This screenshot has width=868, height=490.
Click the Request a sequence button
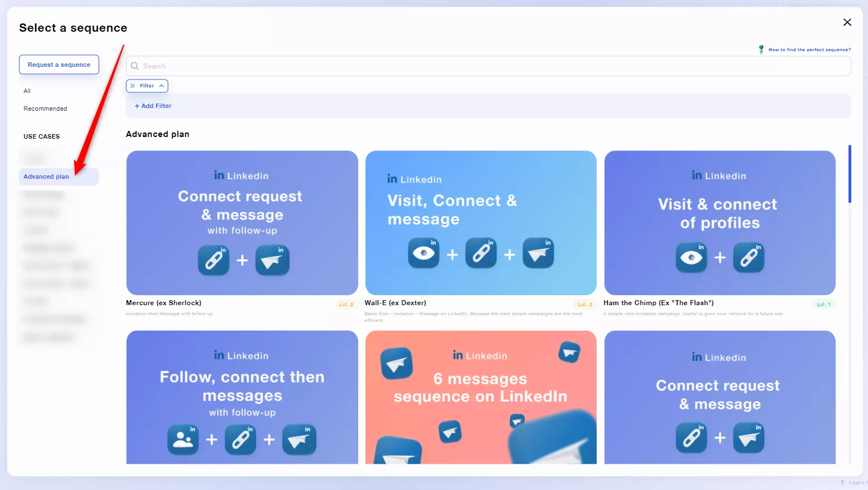coord(58,64)
